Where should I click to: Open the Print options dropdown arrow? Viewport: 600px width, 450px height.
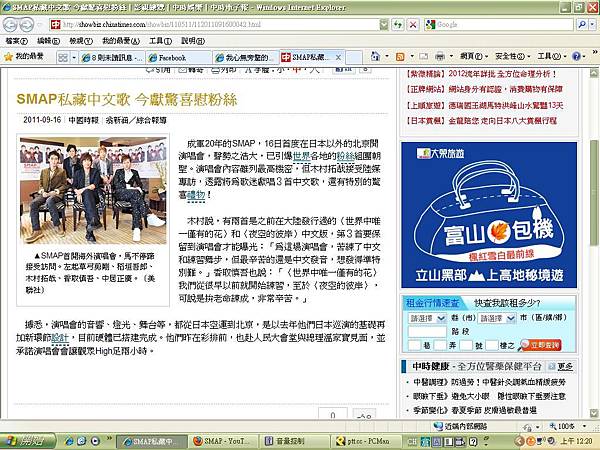[451, 57]
